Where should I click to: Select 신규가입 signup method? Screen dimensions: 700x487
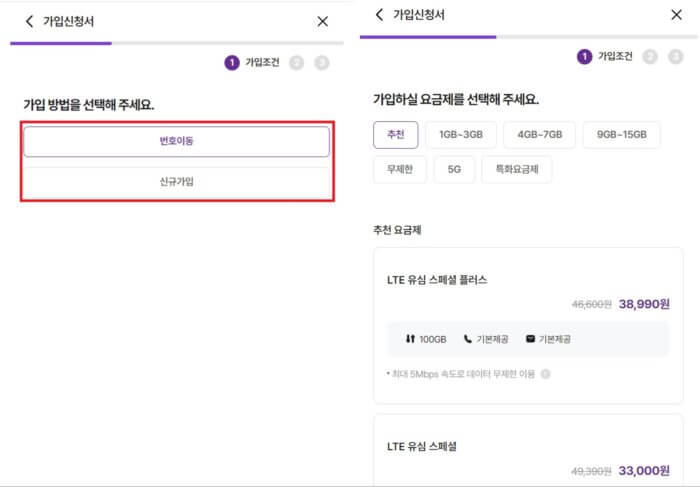tap(177, 182)
